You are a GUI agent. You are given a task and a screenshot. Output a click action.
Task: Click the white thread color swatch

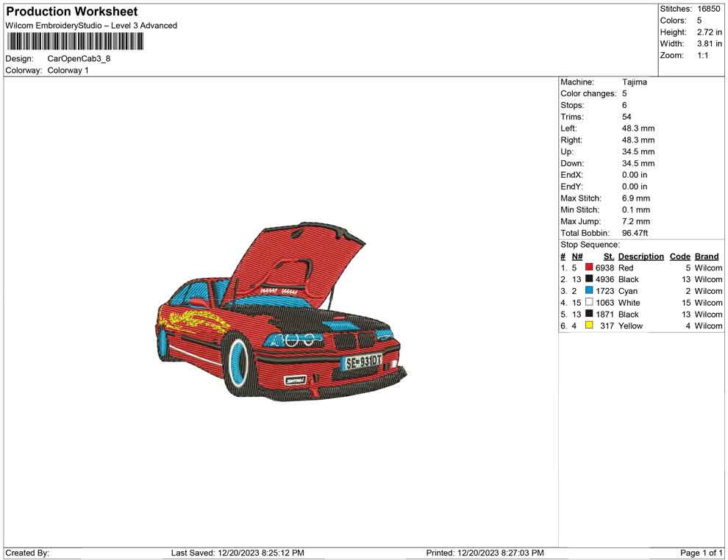[589, 303]
